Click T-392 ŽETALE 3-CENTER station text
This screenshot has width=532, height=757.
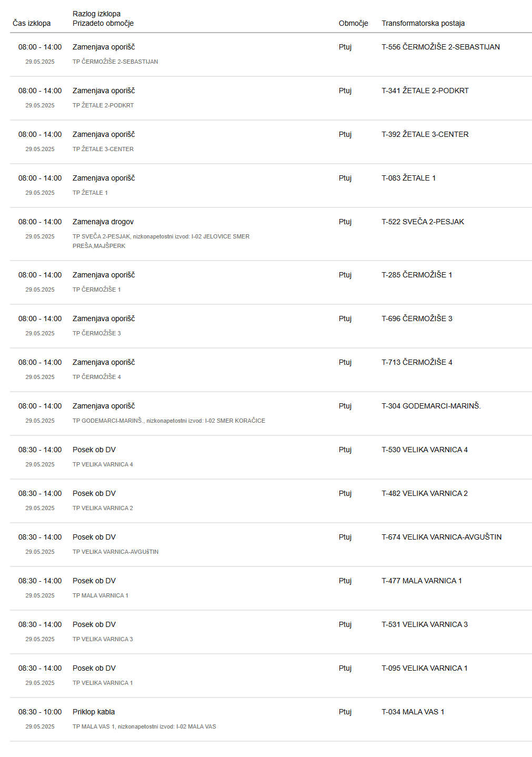point(425,134)
